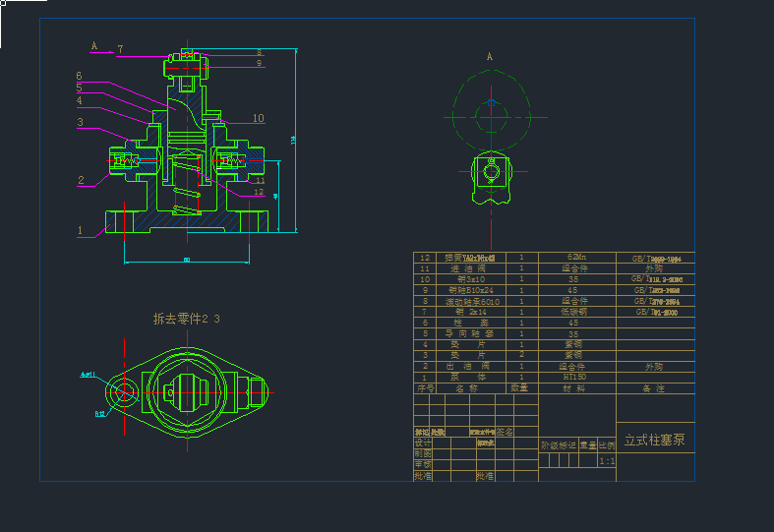Image resolution: width=774 pixels, height=532 pixels.
Task: Select the 拆去零件2 3 view caption
Action: tap(187, 319)
